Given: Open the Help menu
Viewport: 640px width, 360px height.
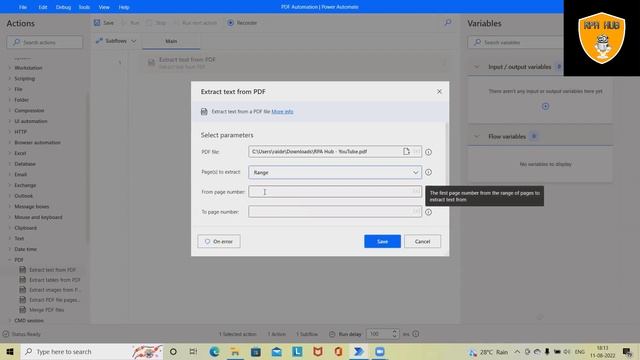Looking at the screenshot, I should [x=124, y=7].
